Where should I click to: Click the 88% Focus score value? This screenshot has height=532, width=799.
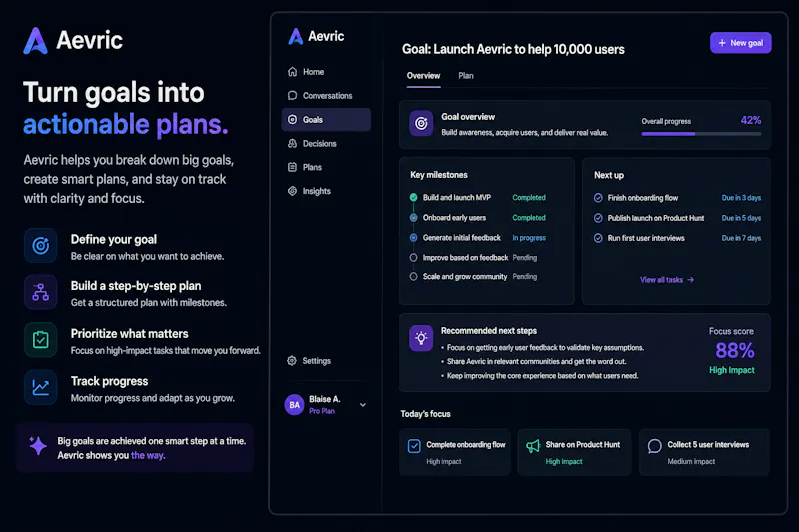click(x=735, y=351)
